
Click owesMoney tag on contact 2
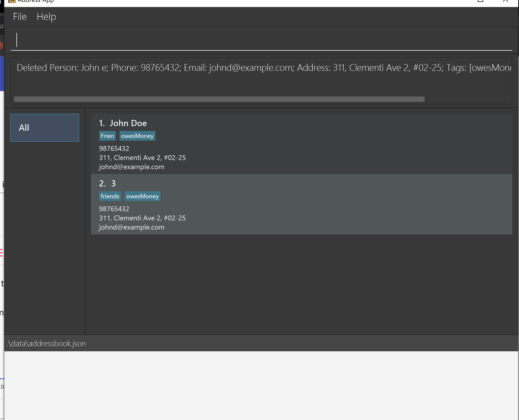pos(142,196)
